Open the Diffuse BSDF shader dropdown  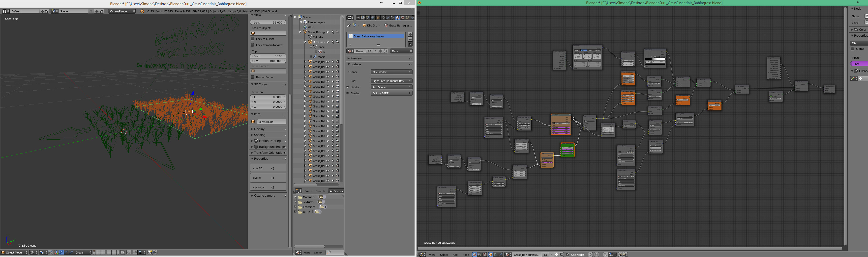point(391,93)
